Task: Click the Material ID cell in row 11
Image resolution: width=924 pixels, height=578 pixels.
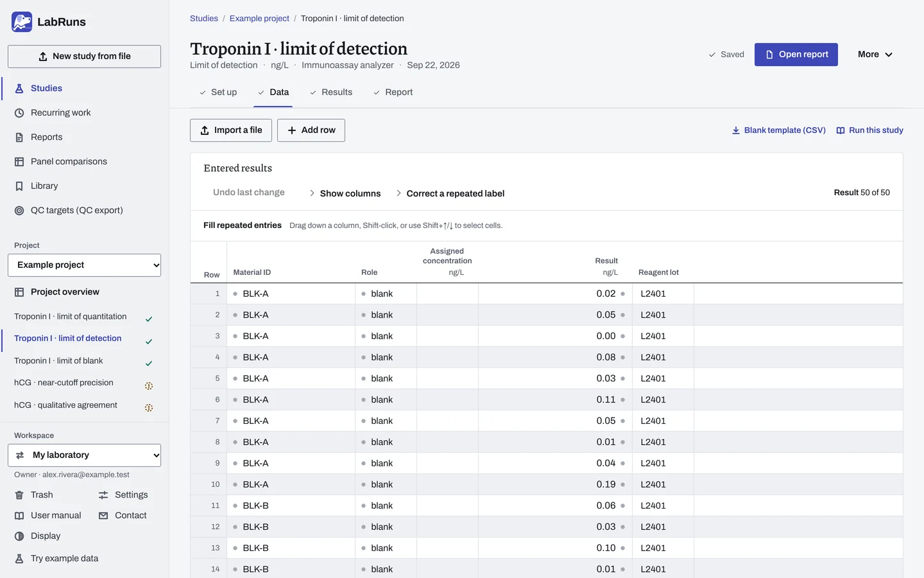Action: pos(292,505)
